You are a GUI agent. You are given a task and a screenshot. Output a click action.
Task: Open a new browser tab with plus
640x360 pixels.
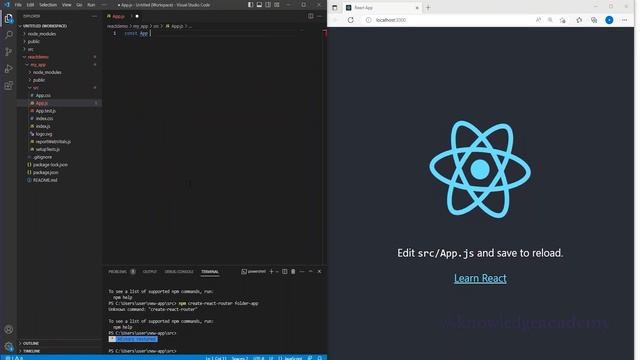click(428, 8)
